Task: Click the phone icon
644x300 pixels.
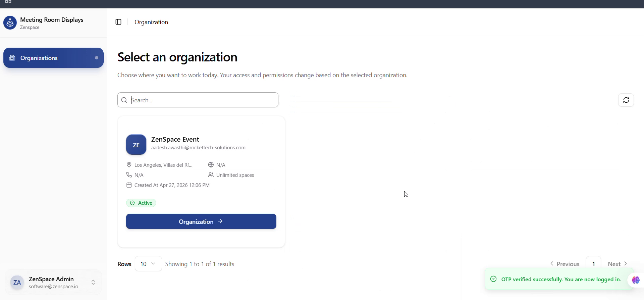Action: point(129,175)
